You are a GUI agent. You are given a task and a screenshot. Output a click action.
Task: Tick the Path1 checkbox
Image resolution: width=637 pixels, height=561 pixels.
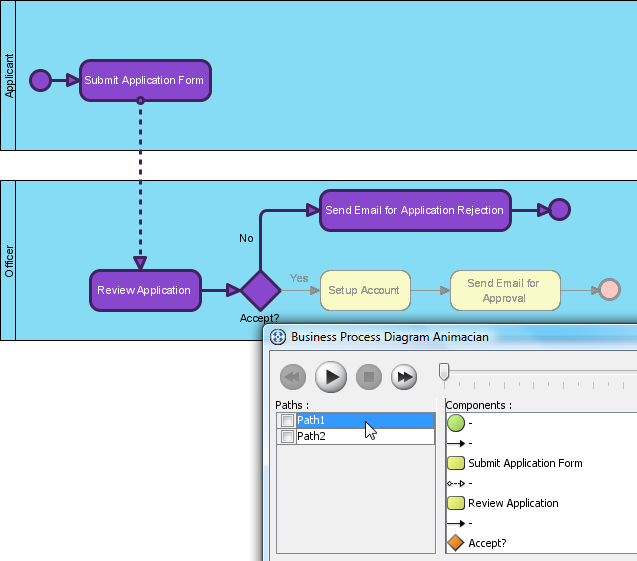(287, 420)
